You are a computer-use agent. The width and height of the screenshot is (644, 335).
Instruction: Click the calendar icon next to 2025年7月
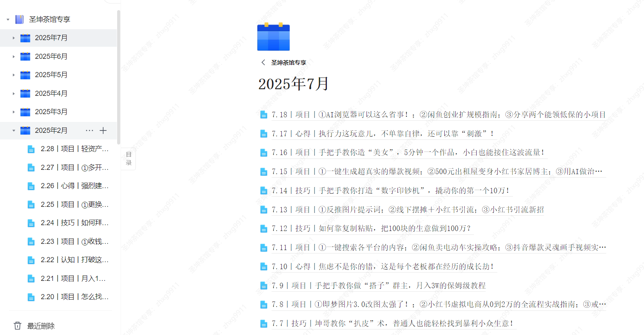25,38
